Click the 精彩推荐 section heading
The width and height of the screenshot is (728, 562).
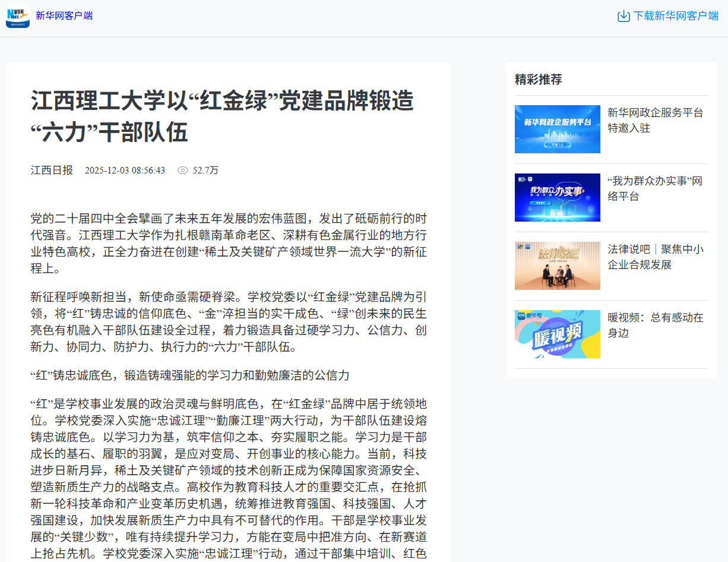[538, 80]
